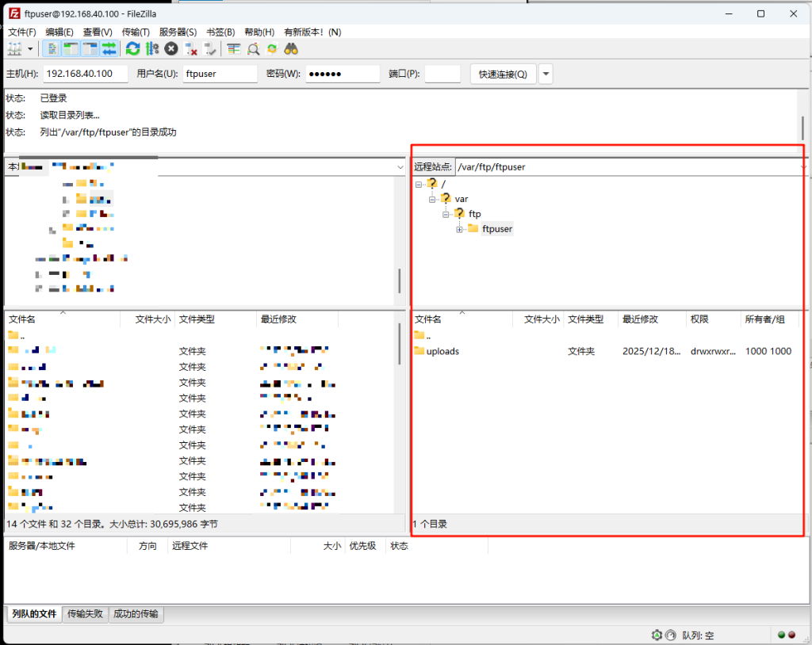Cancel the current operation with the X icon
Viewport: 812px width, 645px height.
(170, 48)
